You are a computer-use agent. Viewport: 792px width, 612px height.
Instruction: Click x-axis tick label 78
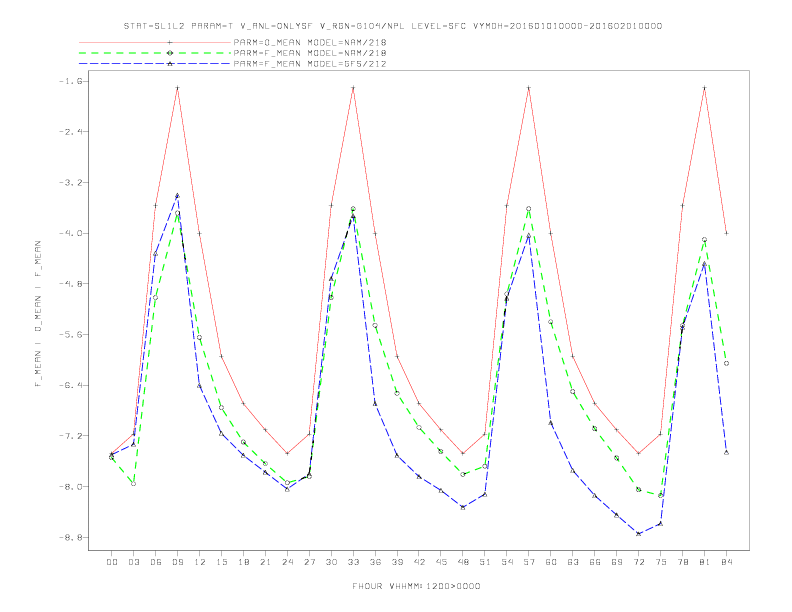(682, 562)
